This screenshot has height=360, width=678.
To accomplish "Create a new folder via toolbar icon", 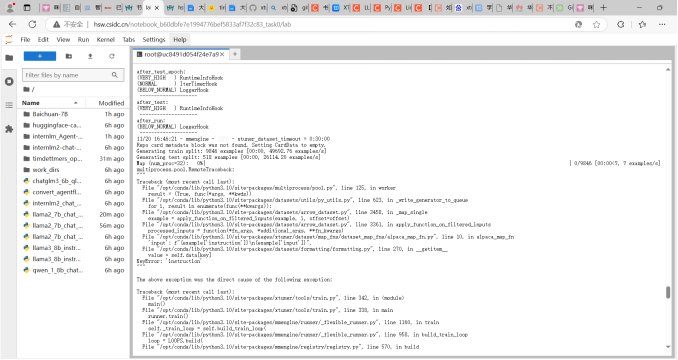I will [69, 56].
